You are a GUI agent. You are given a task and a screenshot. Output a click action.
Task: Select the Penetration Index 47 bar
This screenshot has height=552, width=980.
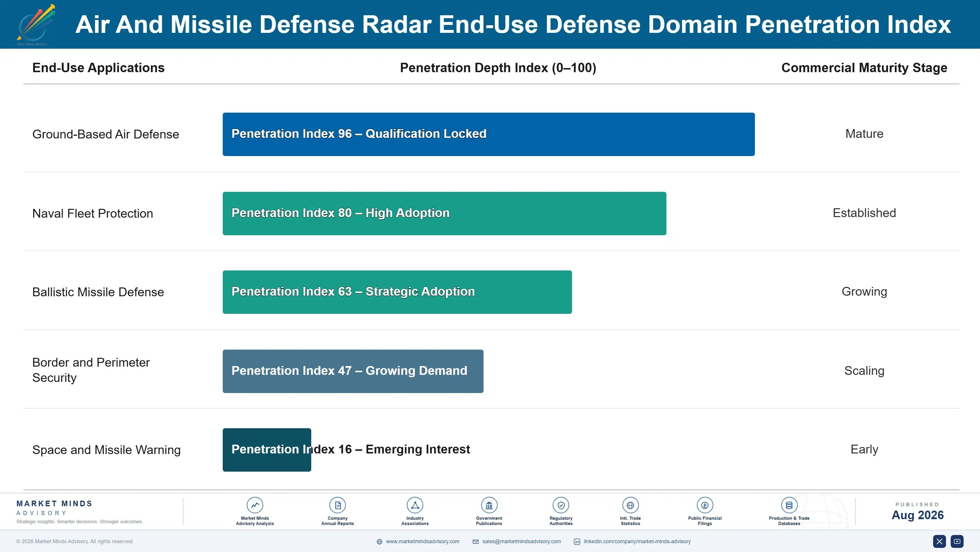(353, 371)
